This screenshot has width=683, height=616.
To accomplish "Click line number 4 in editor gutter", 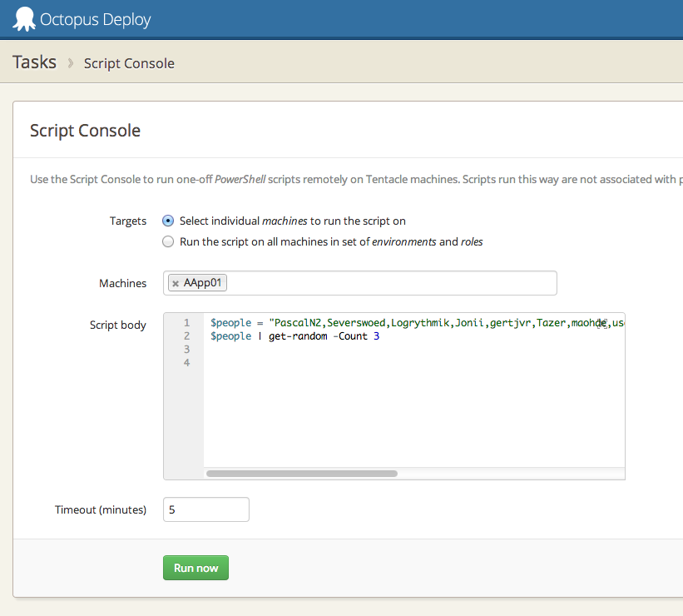I will [186, 363].
